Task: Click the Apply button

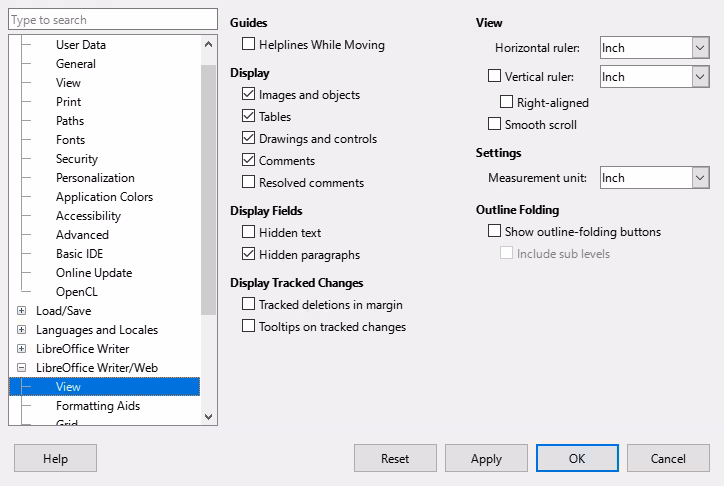Action: [486, 458]
